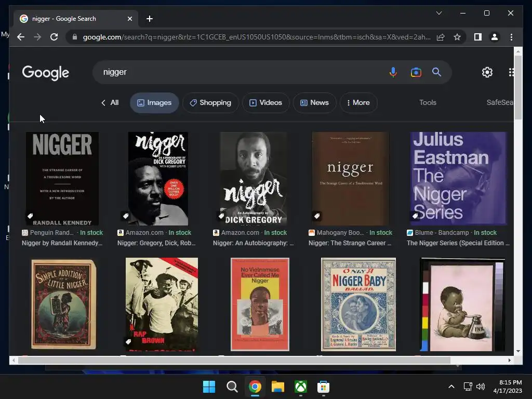
Task: Select the Images filter chip
Action: tap(154, 102)
